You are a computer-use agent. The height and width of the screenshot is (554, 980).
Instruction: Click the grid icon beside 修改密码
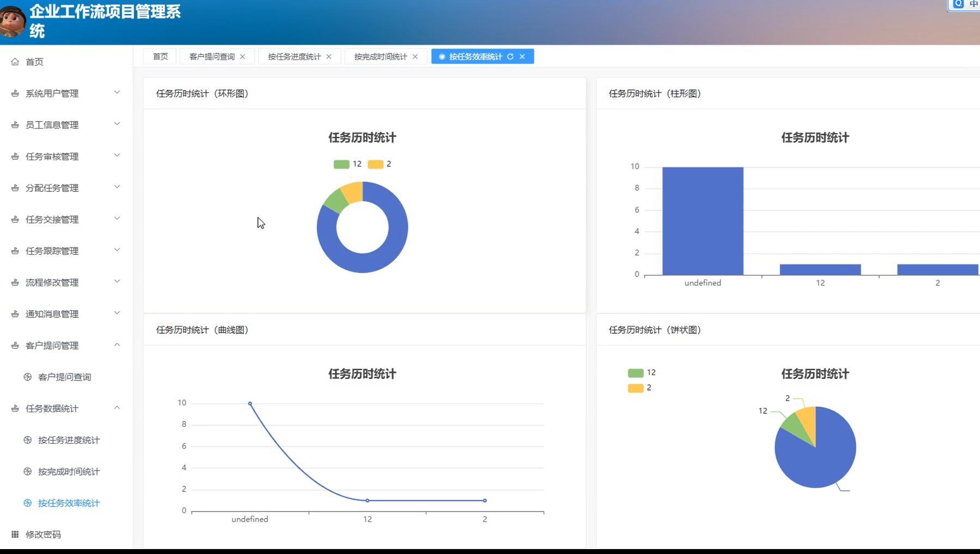pos(15,534)
